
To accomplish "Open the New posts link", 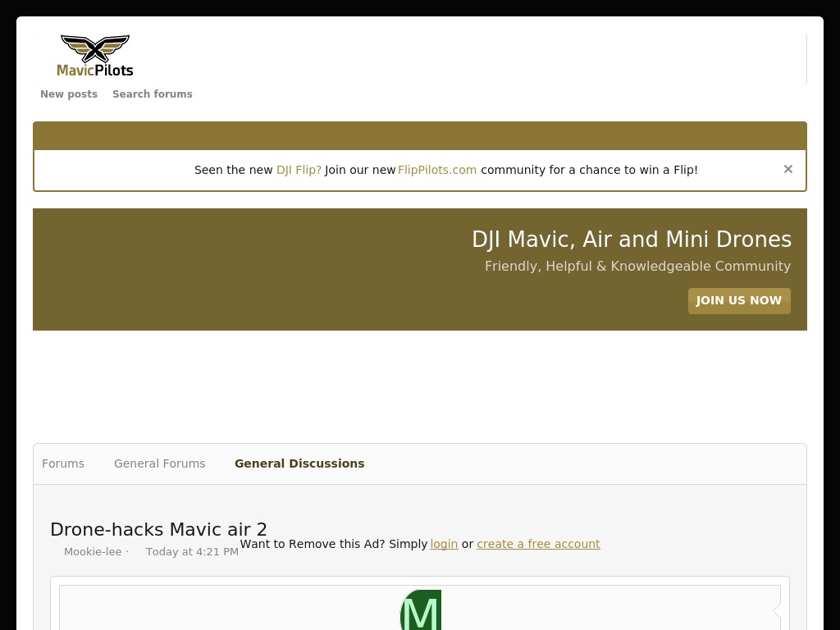I will (69, 94).
